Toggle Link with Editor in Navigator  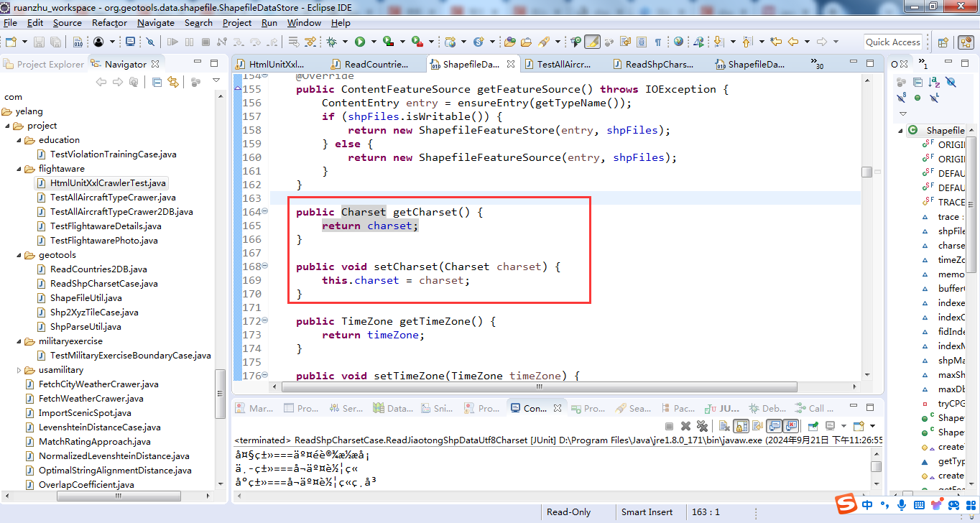(x=172, y=82)
